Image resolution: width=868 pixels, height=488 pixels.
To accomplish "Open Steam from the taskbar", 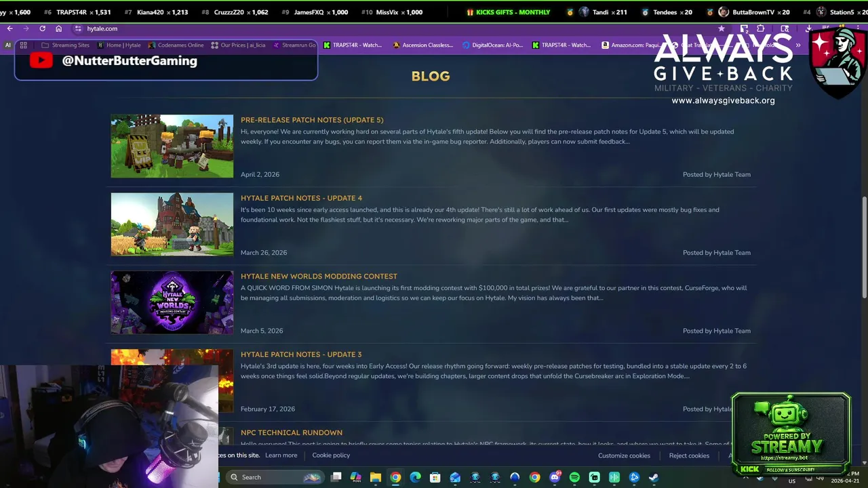I will [x=654, y=477].
